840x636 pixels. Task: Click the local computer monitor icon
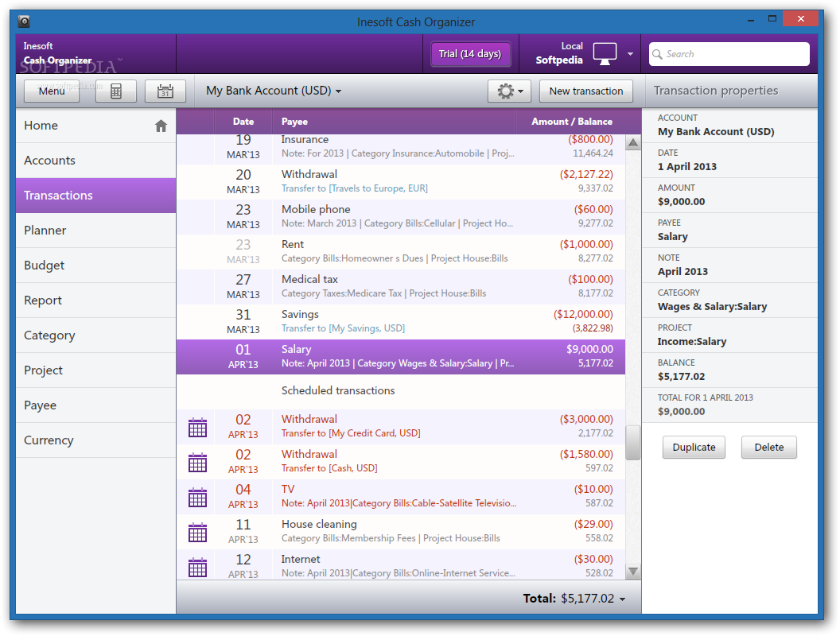tap(605, 53)
